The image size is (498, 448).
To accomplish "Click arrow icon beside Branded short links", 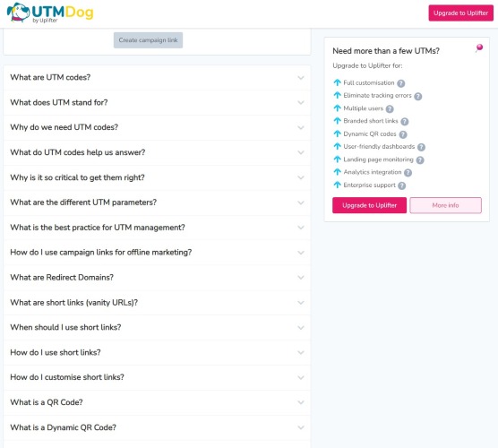I will [x=337, y=121].
